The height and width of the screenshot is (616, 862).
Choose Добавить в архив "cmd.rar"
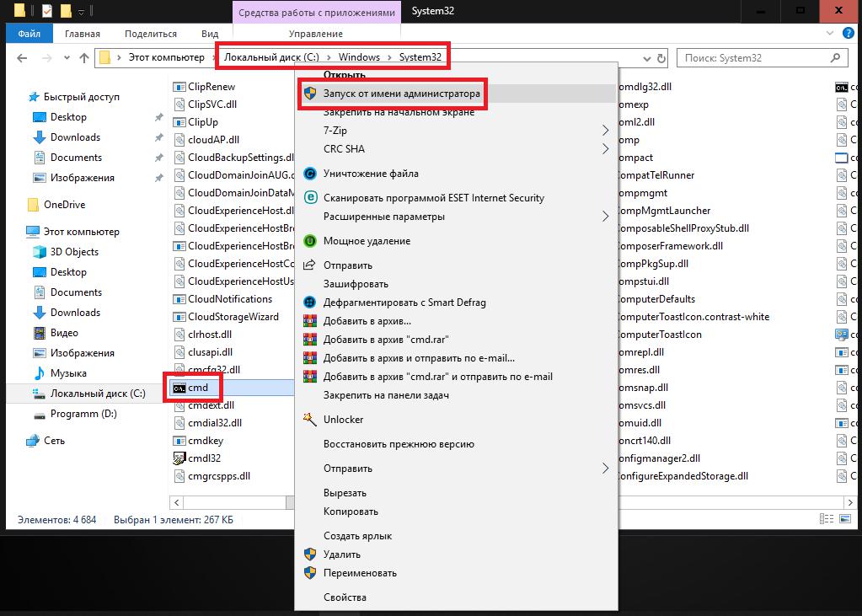(457, 340)
